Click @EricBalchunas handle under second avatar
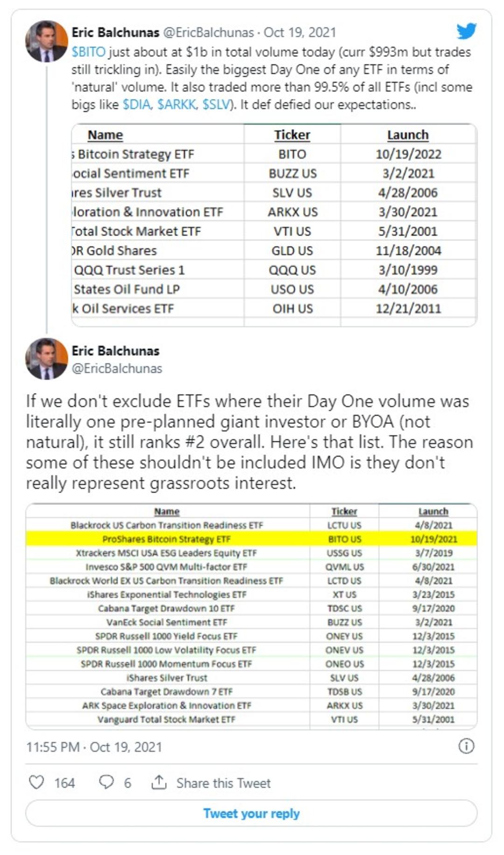 pyautogui.click(x=117, y=368)
